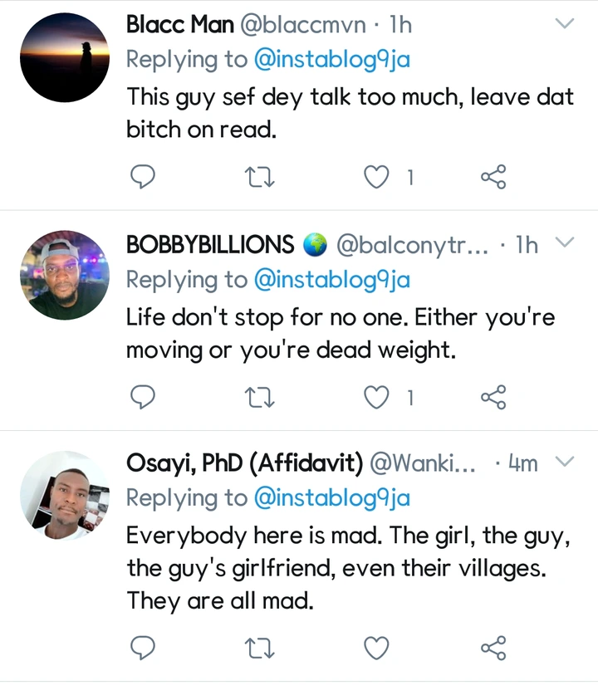Open @instablog9ja link in Blacc Man's reply
Image resolution: width=598 pixels, height=700 pixels.
pos(331,61)
